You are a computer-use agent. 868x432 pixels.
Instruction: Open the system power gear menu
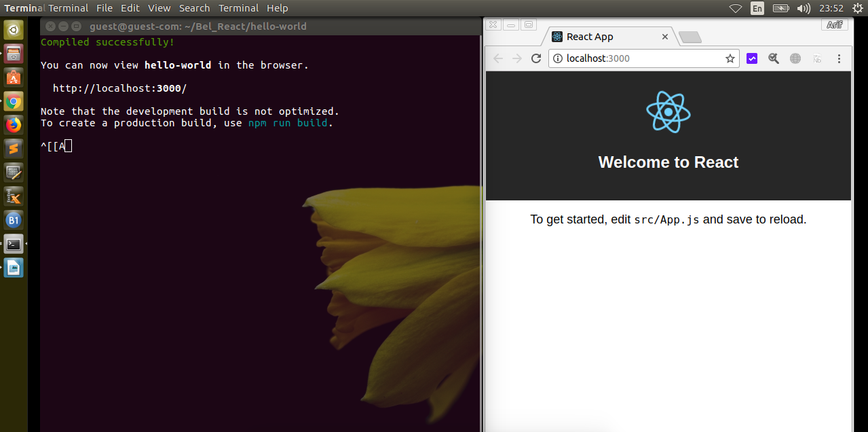pyautogui.click(x=856, y=8)
